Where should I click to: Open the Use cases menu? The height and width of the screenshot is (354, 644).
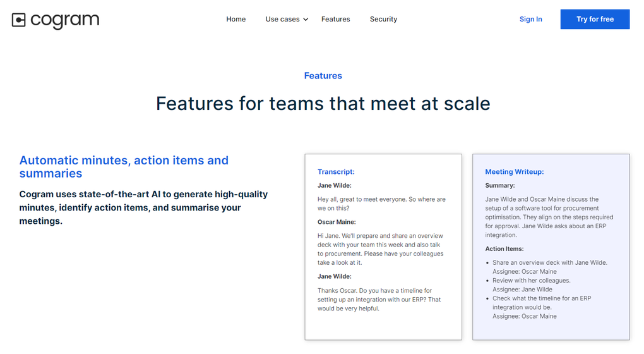tap(282, 19)
